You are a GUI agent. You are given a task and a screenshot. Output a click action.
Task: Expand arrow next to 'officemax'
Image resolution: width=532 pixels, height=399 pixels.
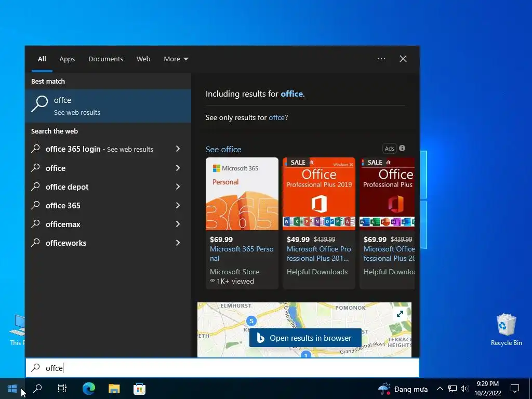pos(178,223)
